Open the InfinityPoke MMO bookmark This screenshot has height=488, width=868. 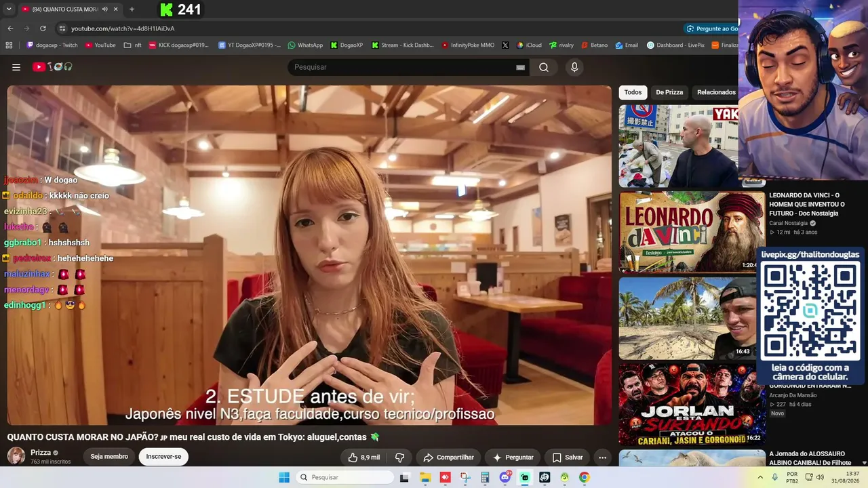click(x=468, y=45)
